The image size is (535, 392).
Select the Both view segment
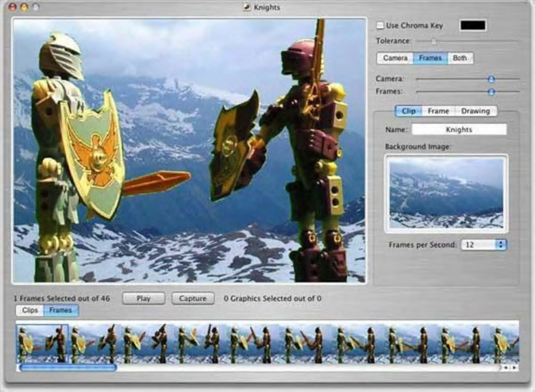coord(460,58)
